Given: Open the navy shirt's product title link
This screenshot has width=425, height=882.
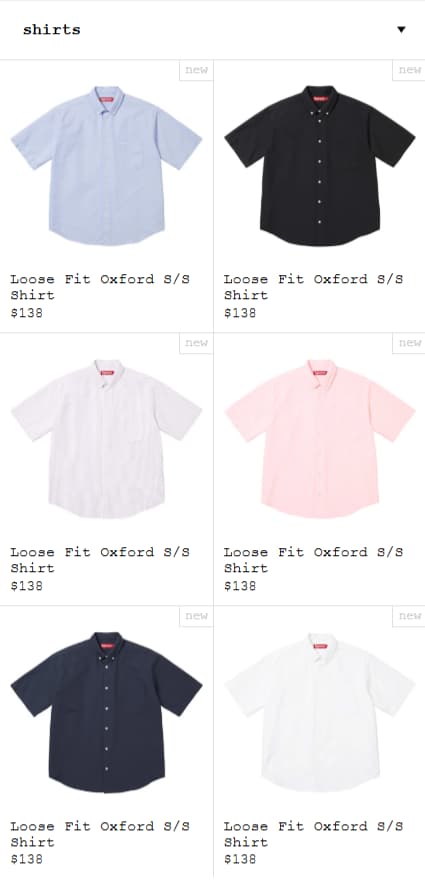Looking at the screenshot, I should click(100, 834).
